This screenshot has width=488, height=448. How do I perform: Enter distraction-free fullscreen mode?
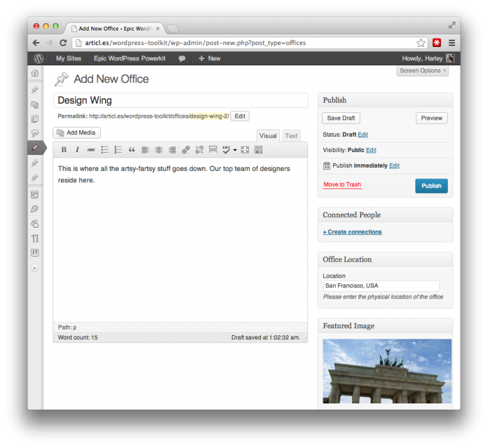pyautogui.click(x=245, y=150)
